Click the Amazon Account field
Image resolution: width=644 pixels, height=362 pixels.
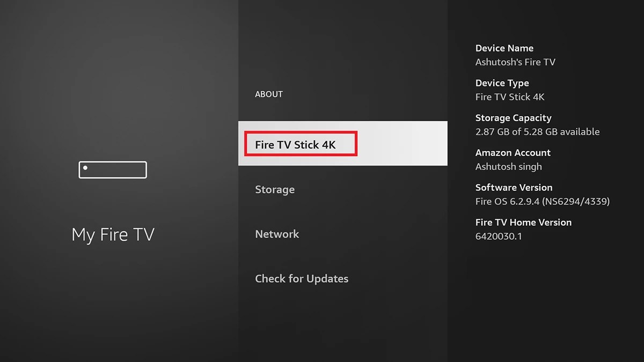point(513,152)
